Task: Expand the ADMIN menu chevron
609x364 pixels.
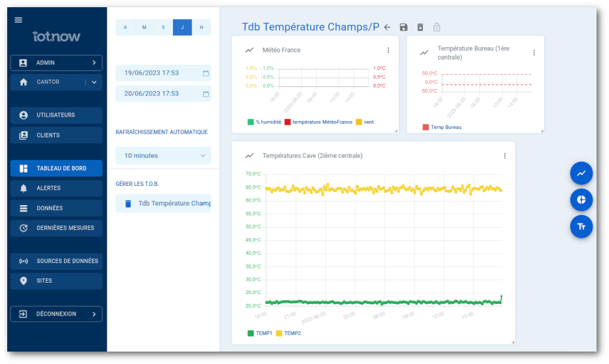Action: (x=94, y=63)
